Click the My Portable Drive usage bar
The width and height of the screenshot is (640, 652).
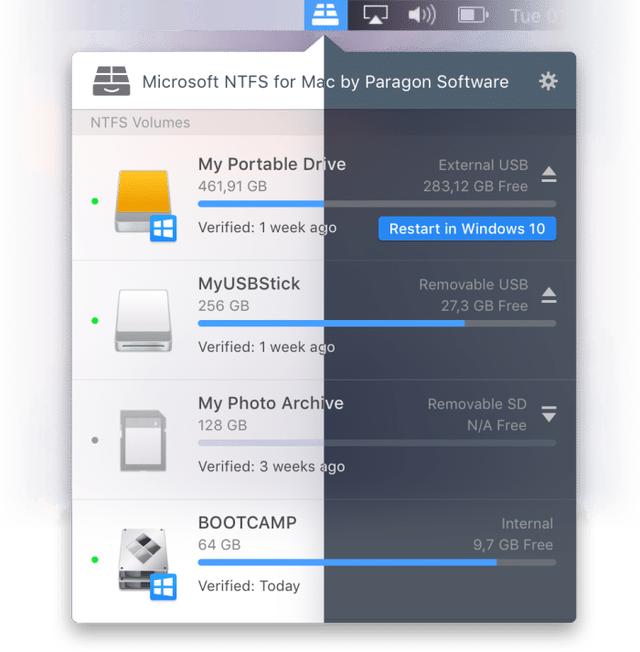click(377, 204)
